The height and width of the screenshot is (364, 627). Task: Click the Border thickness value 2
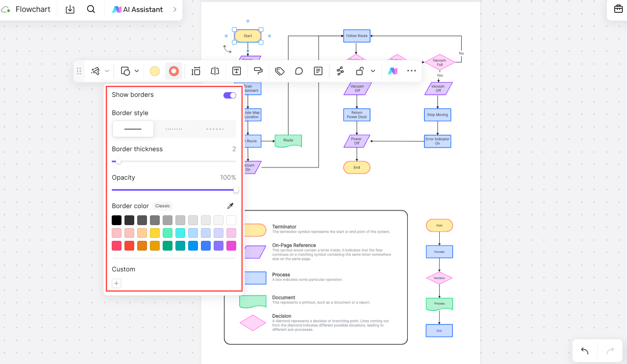coord(234,149)
